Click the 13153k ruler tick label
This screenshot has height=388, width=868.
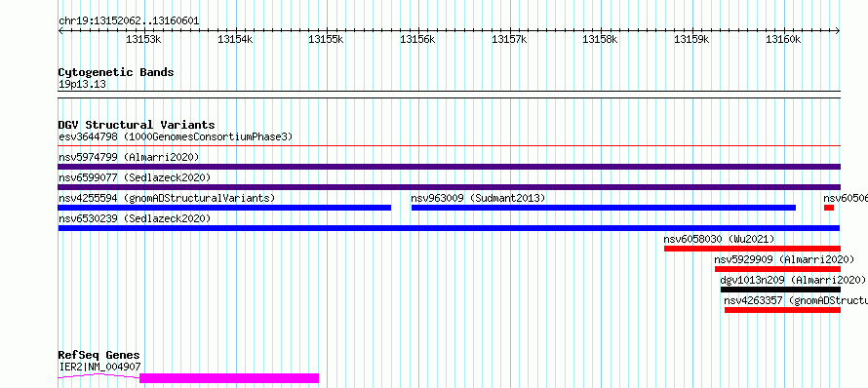143,39
